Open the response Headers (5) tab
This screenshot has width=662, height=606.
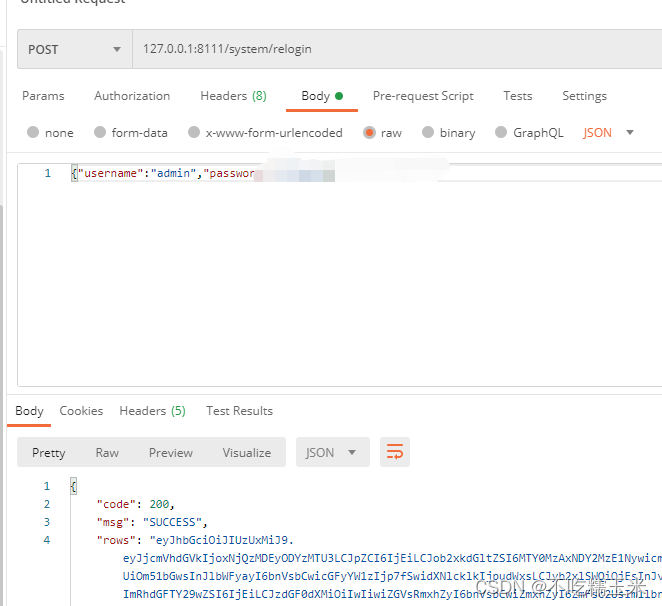pos(152,410)
